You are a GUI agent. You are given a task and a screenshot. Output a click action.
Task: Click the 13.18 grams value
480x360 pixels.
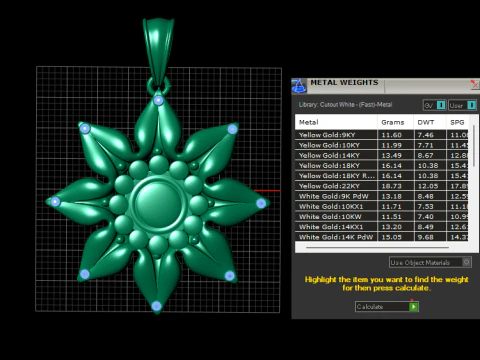(391, 196)
